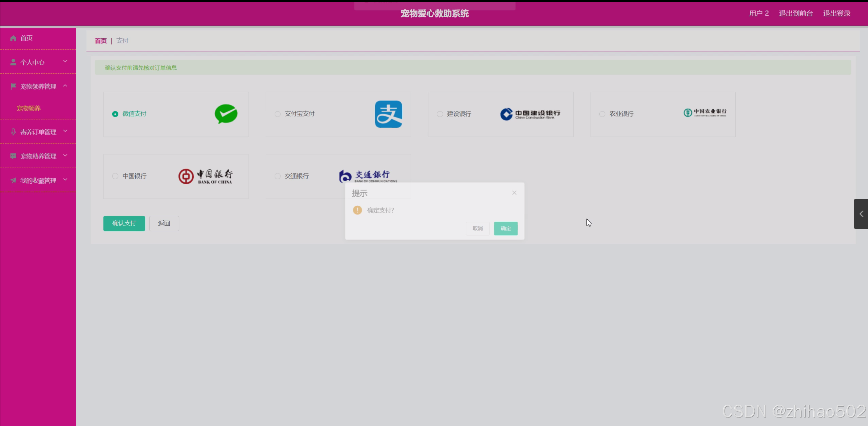Viewport: 868px width, 426px height.
Task: Click the 退出登录 link in the header
Action: click(836, 13)
